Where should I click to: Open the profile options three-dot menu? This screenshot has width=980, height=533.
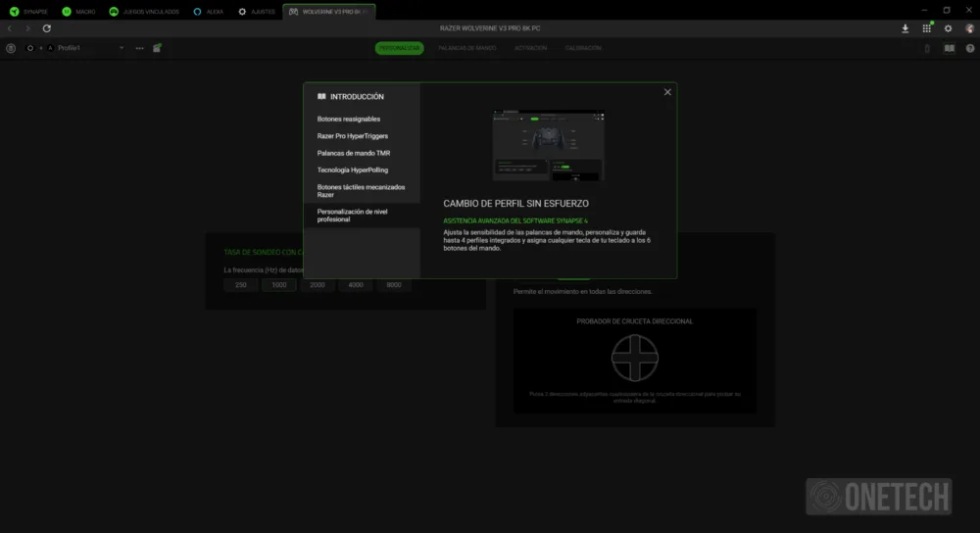pyautogui.click(x=139, y=48)
